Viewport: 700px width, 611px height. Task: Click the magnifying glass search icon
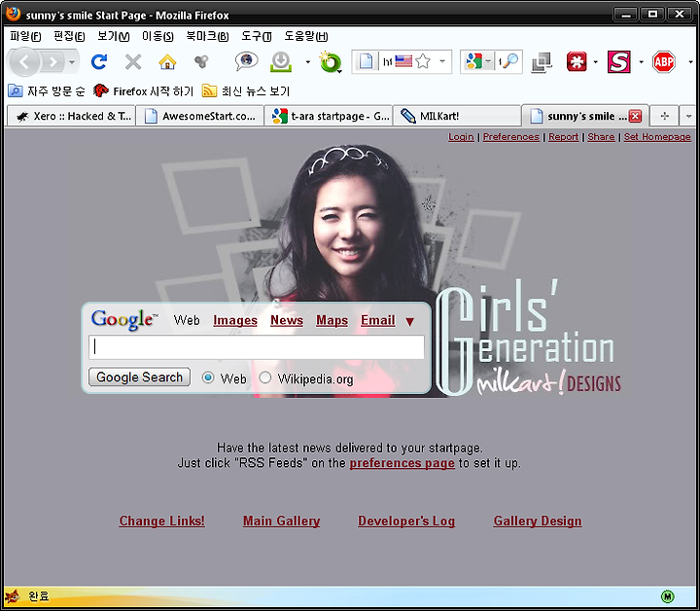pos(511,61)
